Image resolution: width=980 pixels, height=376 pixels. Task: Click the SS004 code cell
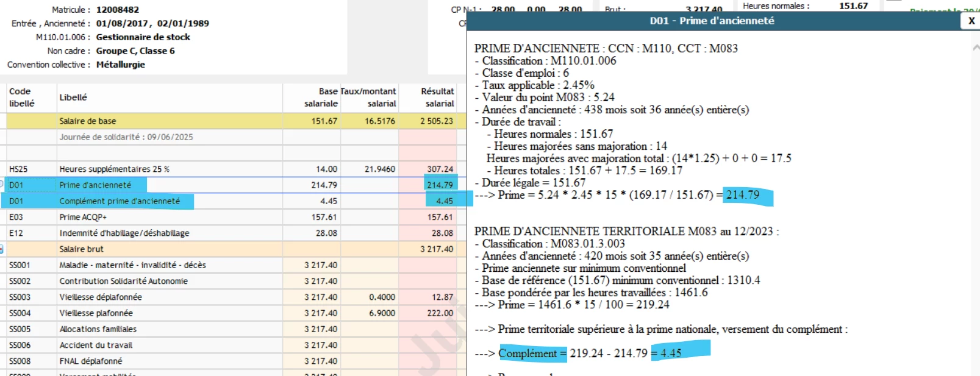tap(20, 313)
